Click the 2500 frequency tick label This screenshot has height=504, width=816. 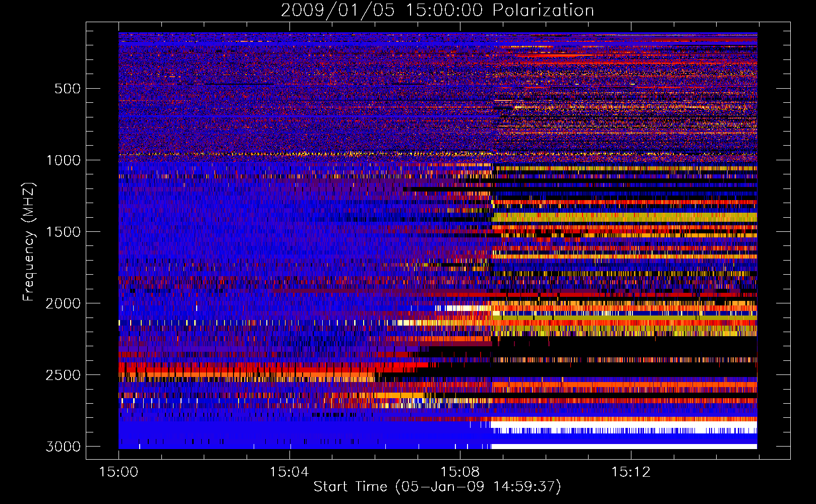point(64,375)
